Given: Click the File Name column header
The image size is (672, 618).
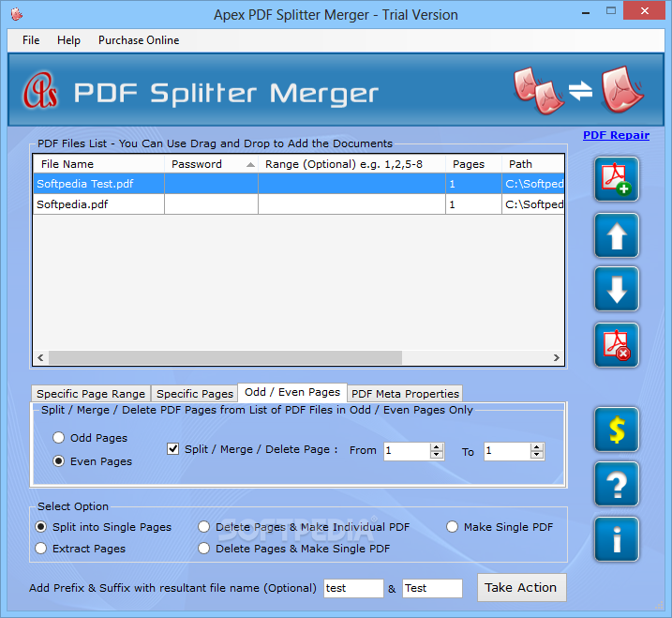Looking at the screenshot, I should [x=99, y=164].
